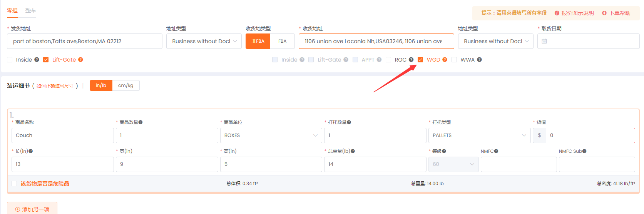Switch units to cm/kg
The width and height of the screenshot is (644, 214).
tap(125, 85)
